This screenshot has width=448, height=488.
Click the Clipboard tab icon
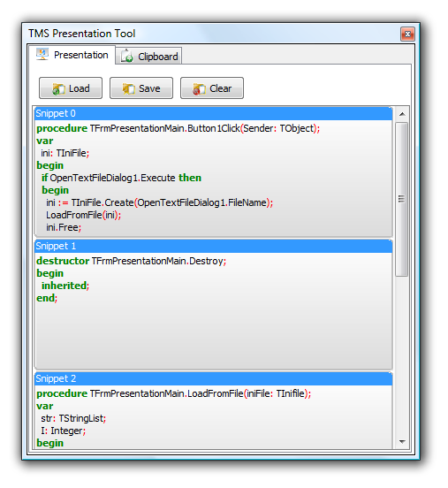tap(127, 57)
